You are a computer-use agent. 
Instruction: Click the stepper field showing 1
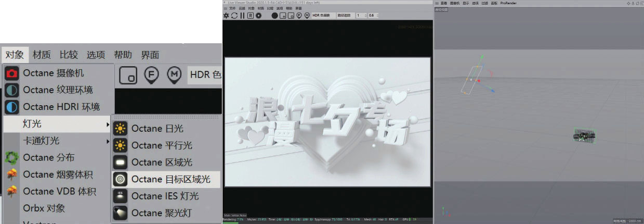(x=361, y=16)
